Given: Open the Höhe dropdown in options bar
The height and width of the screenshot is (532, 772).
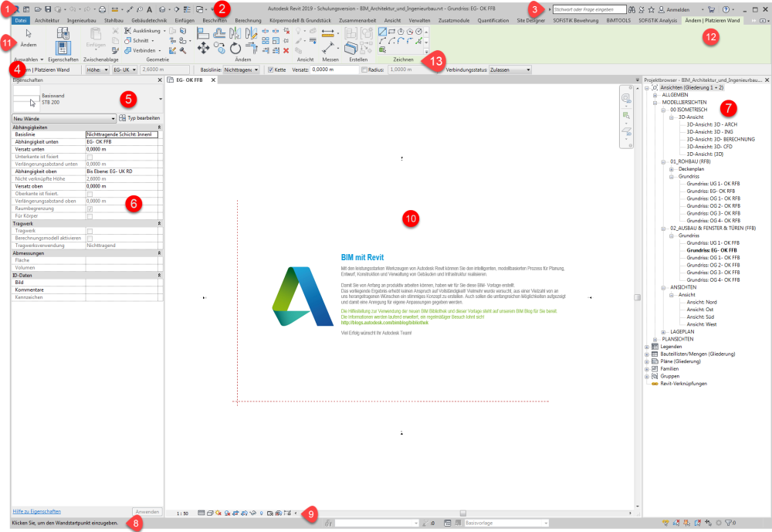Looking at the screenshot, I should [x=97, y=70].
